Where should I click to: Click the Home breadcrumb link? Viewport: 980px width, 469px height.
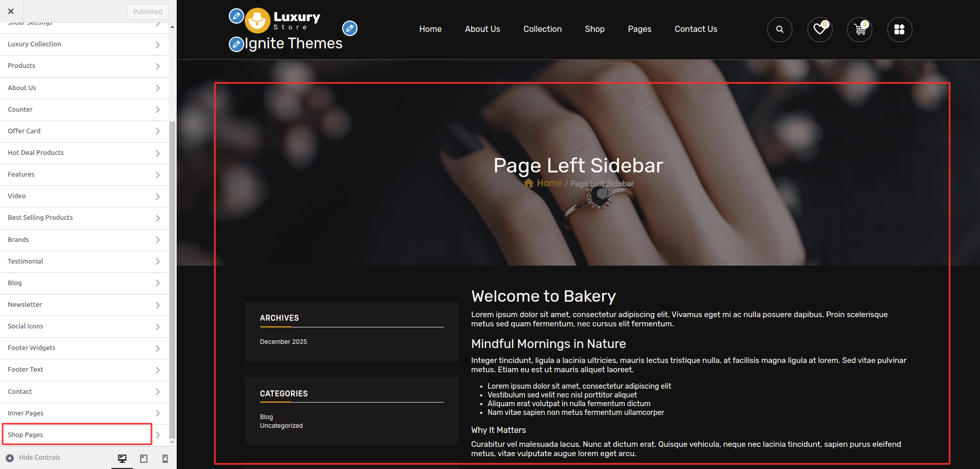549,183
